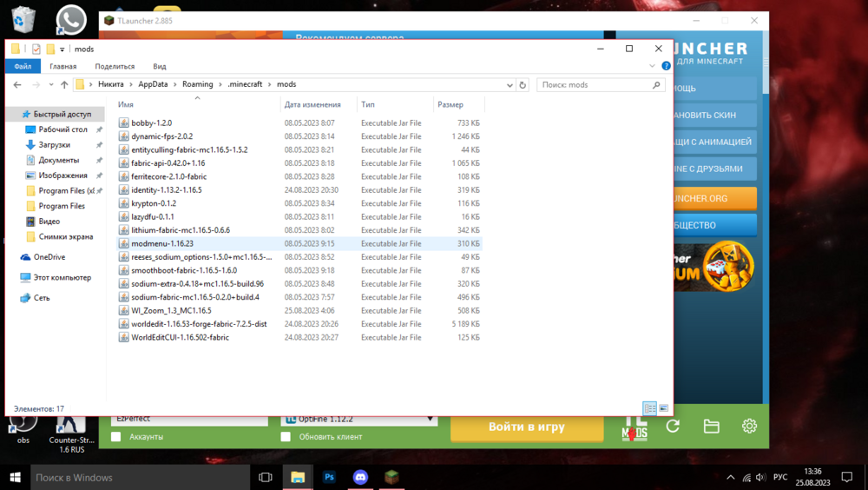Open the Главная ribbon tab
Viewport: 868px width, 490px height.
(x=63, y=66)
